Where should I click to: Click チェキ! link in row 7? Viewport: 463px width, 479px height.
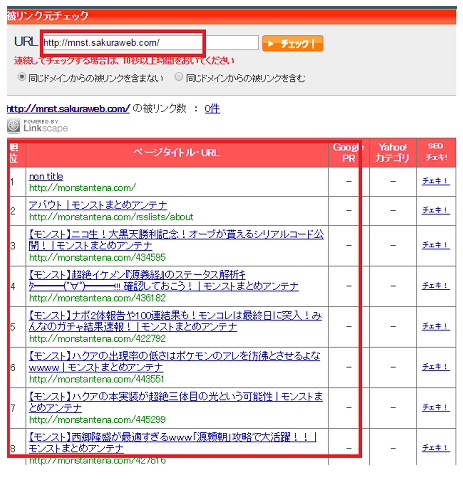[436, 407]
